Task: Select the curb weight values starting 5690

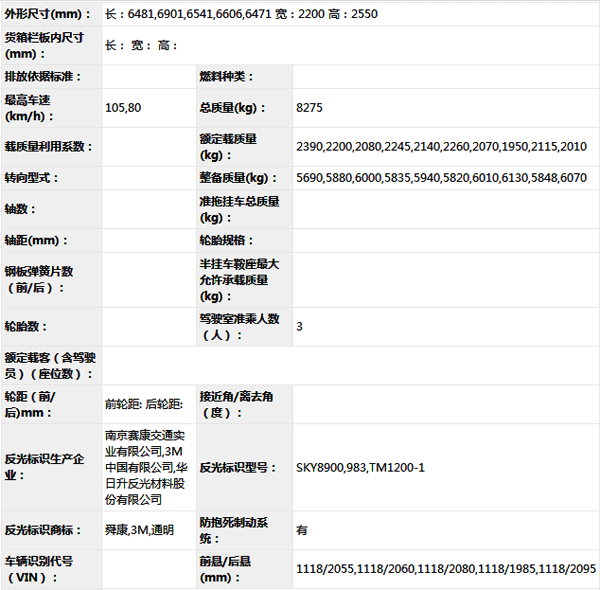Action: click(x=441, y=178)
